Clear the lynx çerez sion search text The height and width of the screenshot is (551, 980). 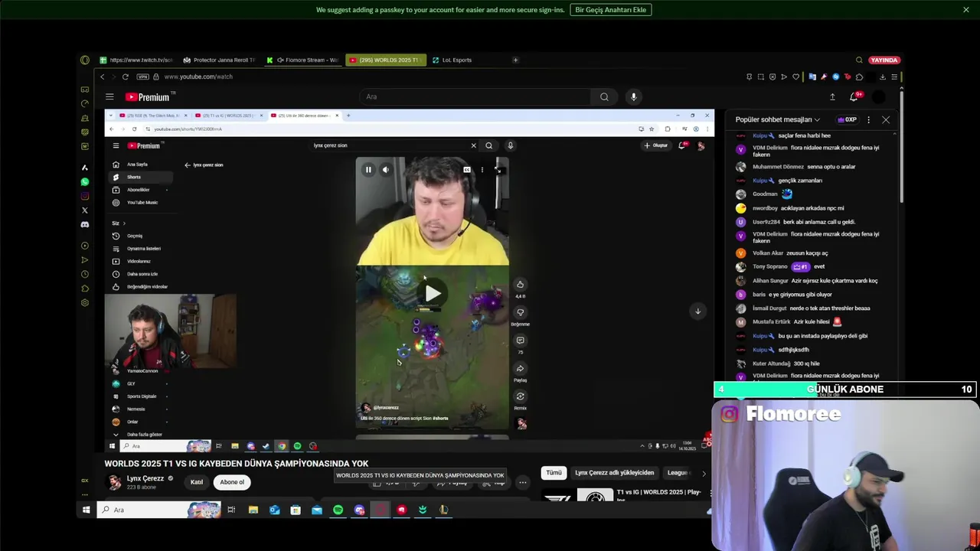tap(473, 145)
